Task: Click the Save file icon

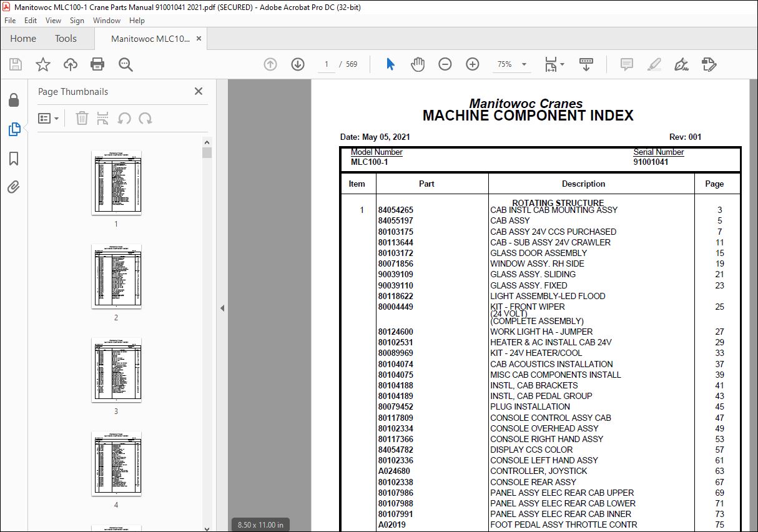Action: (16, 64)
